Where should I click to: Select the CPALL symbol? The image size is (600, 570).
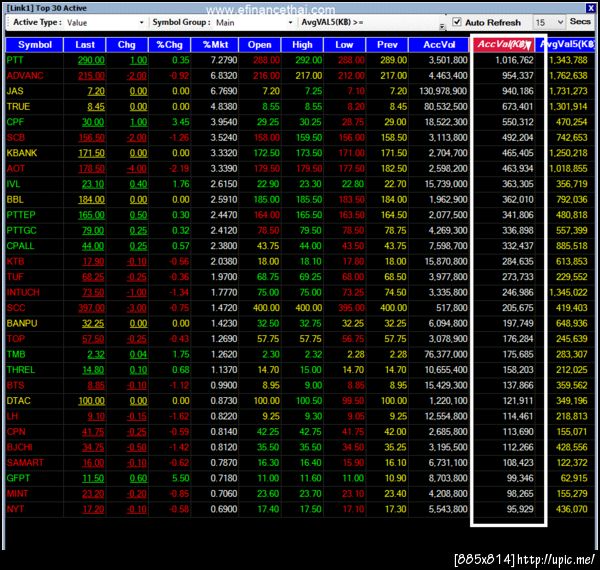pyautogui.click(x=20, y=246)
